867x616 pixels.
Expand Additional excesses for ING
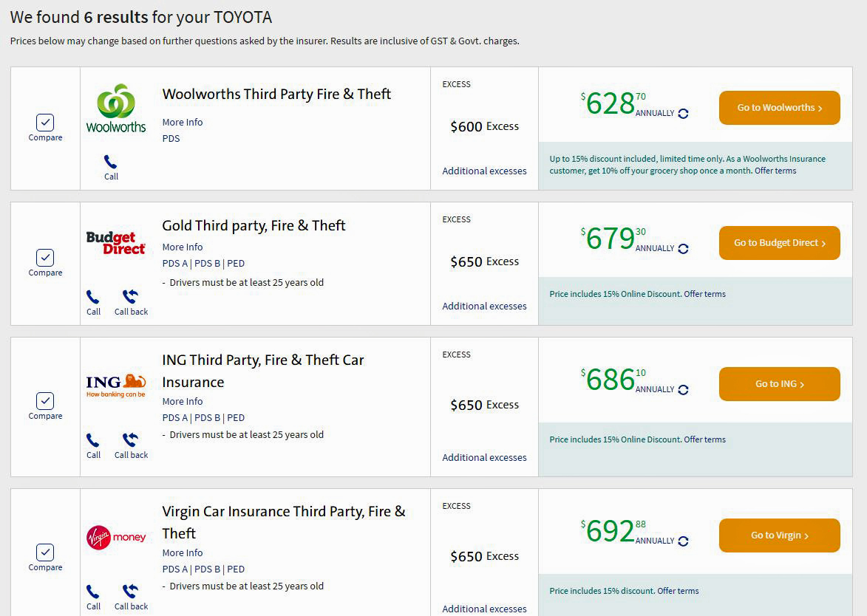(484, 458)
